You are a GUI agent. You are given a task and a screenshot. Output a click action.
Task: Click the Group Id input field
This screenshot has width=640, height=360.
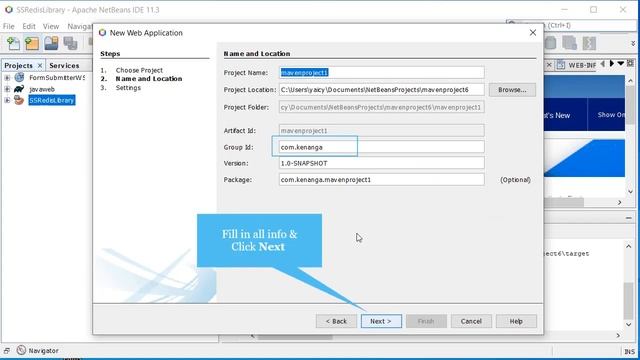(x=381, y=147)
